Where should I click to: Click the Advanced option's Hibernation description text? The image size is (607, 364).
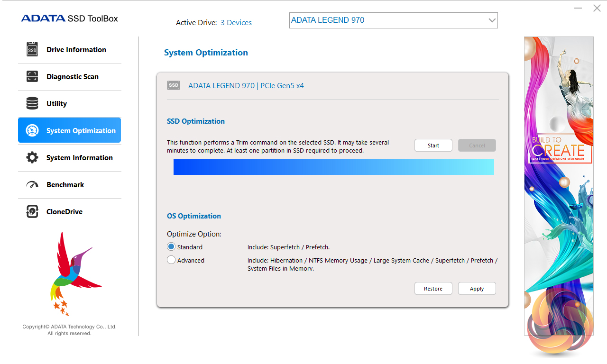click(x=373, y=264)
